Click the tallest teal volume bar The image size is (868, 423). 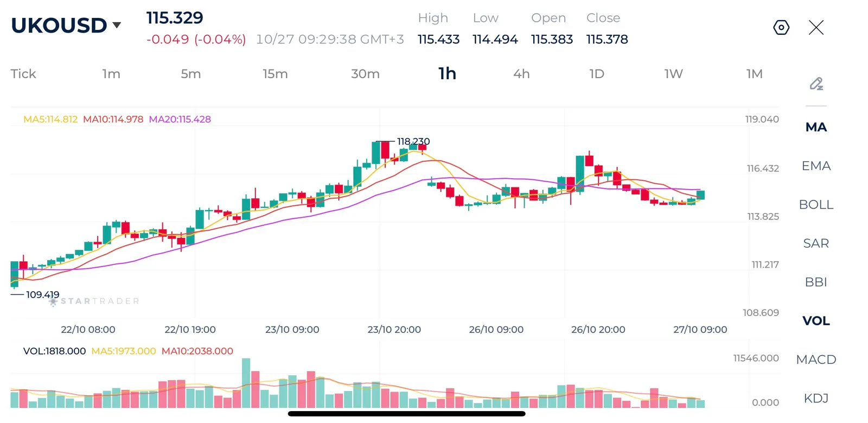click(x=246, y=383)
